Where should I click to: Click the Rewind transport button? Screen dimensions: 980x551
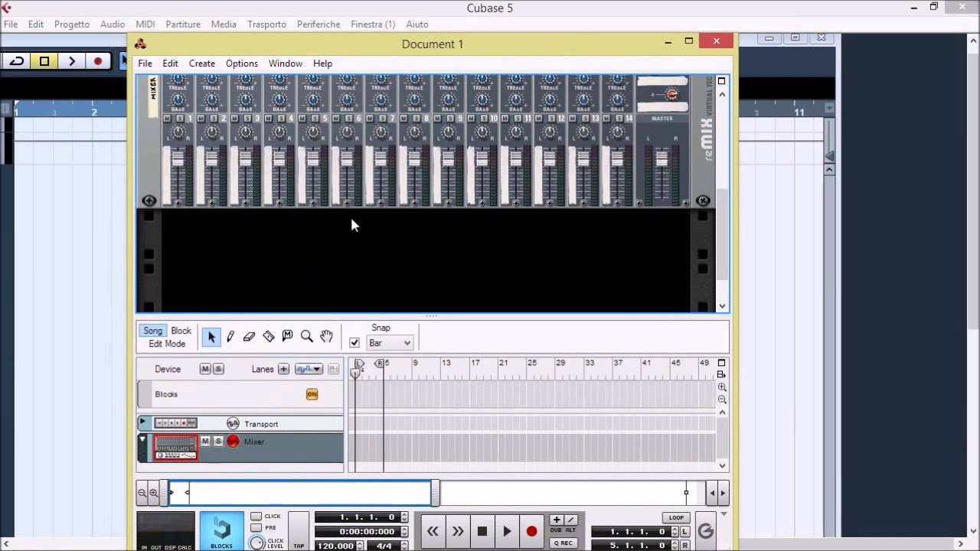pyautogui.click(x=433, y=531)
